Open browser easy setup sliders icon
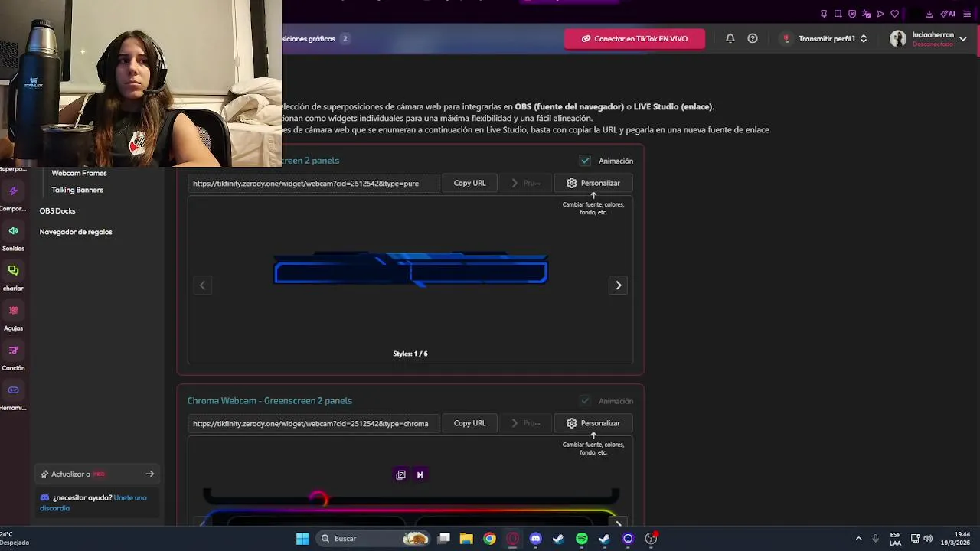This screenshot has height=551, width=980. coord(967,14)
